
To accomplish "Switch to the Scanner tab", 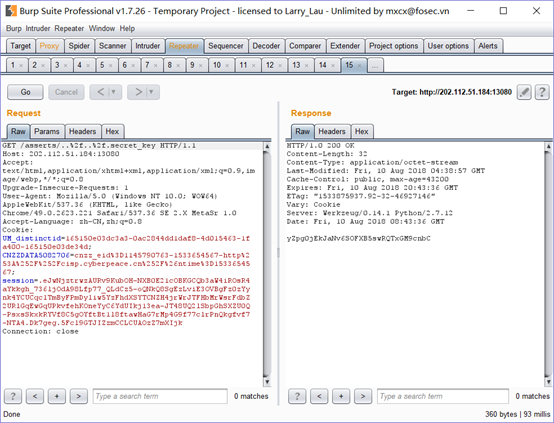I will pos(112,46).
